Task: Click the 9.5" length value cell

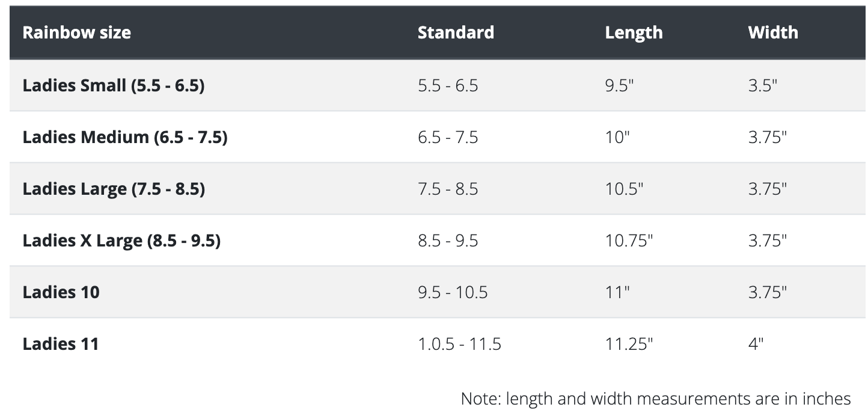Action: coord(619,85)
